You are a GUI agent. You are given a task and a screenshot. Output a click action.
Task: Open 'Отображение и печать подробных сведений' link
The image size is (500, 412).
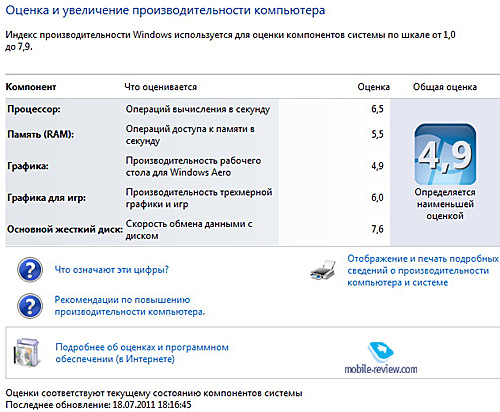[x=423, y=271]
